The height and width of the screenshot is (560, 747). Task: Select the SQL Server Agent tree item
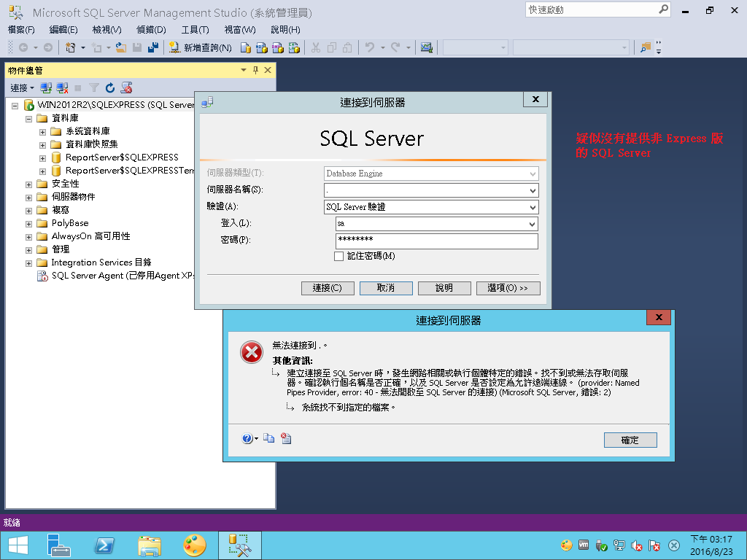point(116,276)
